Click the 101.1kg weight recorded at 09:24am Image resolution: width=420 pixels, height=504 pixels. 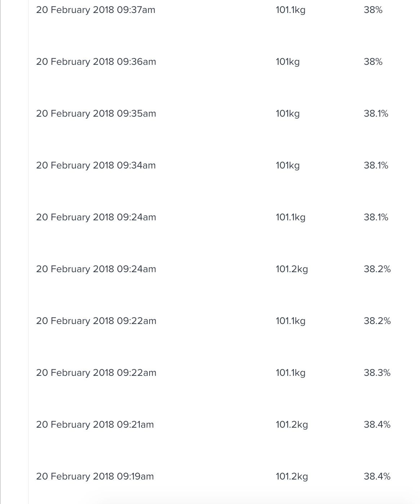[290, 217]
